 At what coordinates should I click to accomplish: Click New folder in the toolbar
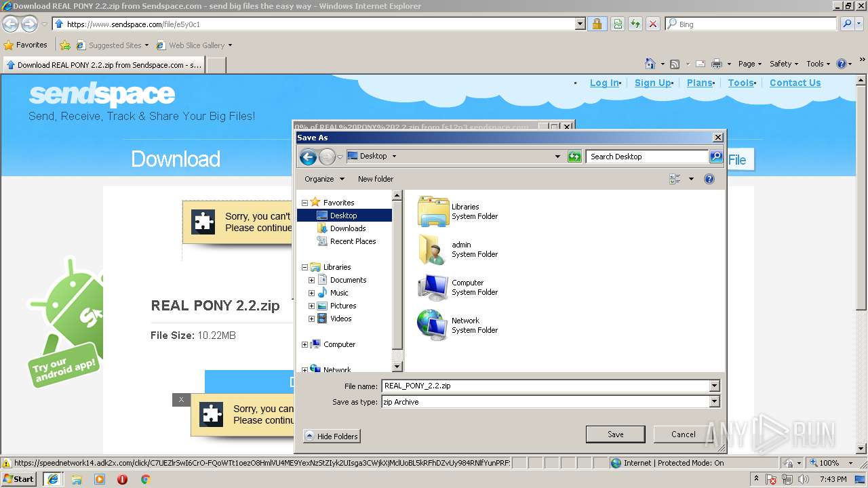(x=376, y=179)
